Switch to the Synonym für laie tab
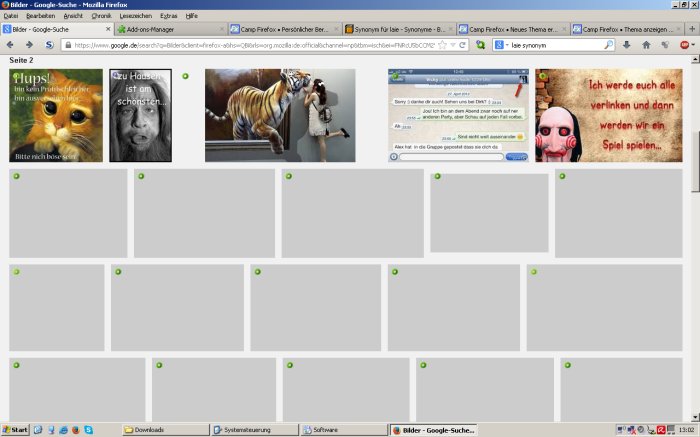Image resolution: width=700 pixels, height=437 pixels. [398, 30]
